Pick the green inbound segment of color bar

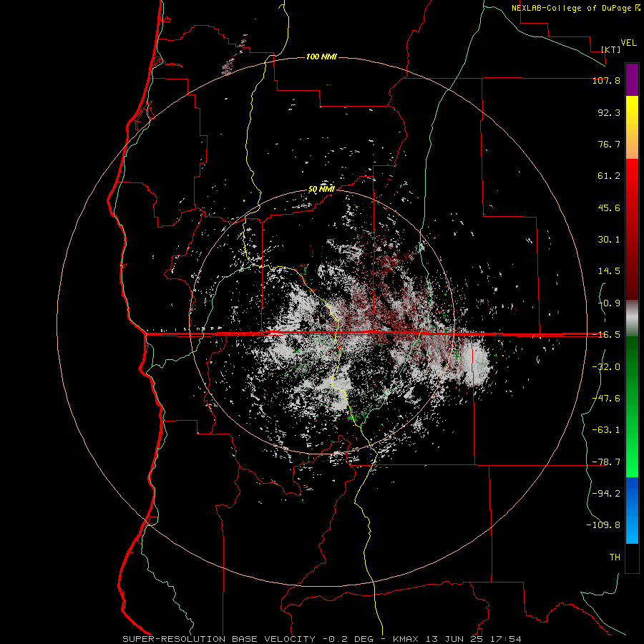pos(632,406)
